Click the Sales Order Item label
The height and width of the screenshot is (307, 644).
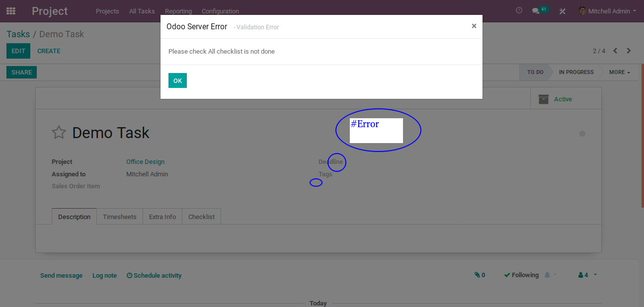[x=76, y=186]
